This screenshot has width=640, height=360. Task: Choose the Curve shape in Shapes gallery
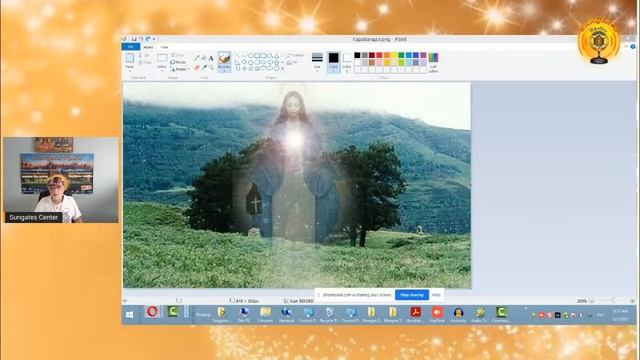click(x=244, y=56)
